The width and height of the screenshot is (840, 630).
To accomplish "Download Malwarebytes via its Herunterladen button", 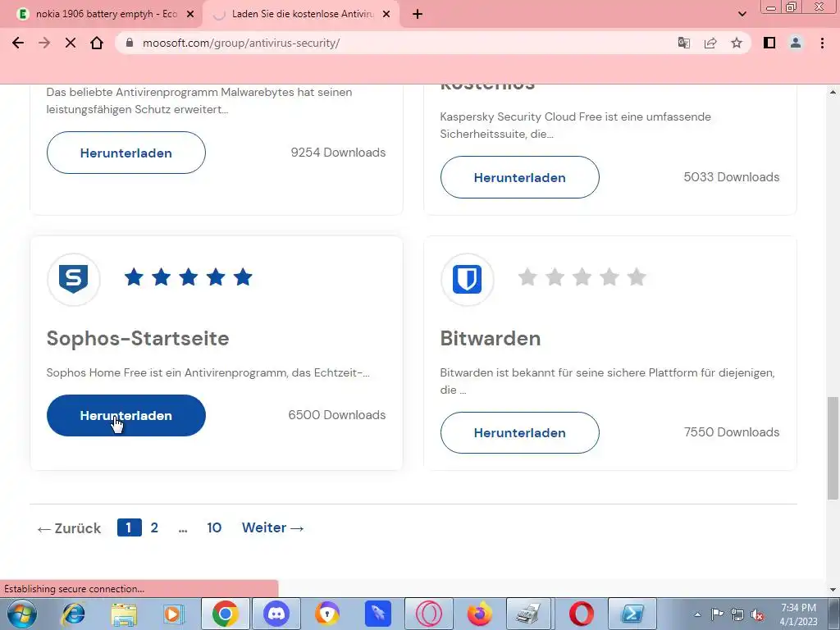I will click(x=126, y=153).
